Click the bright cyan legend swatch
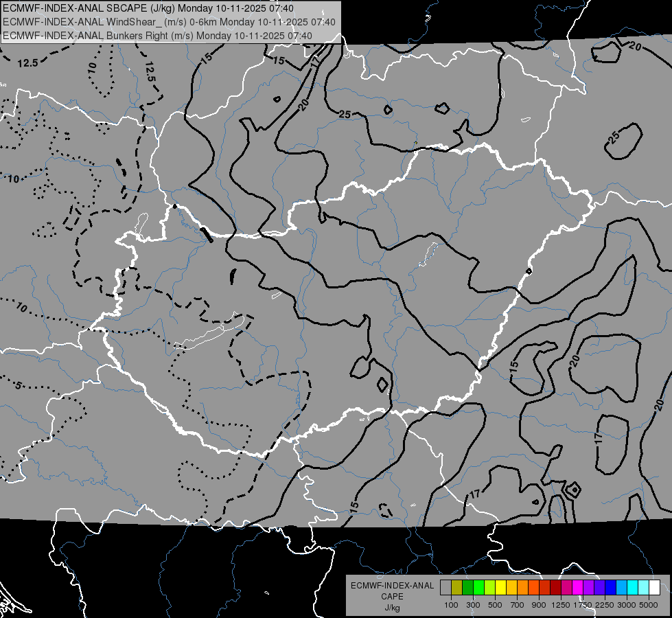 tap(633, 588)
